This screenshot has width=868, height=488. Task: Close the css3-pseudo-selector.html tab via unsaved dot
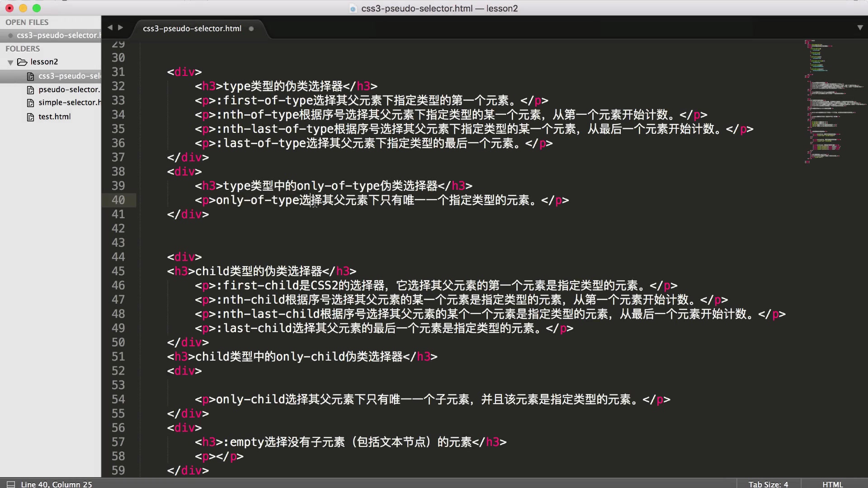(251, 28)
